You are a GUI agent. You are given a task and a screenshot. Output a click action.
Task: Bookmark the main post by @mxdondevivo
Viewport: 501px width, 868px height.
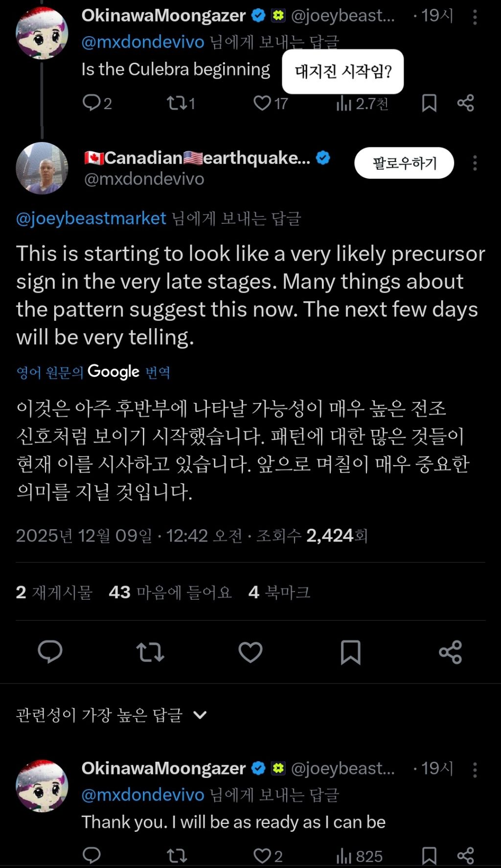pyautogui.click(x=350, y=652)
